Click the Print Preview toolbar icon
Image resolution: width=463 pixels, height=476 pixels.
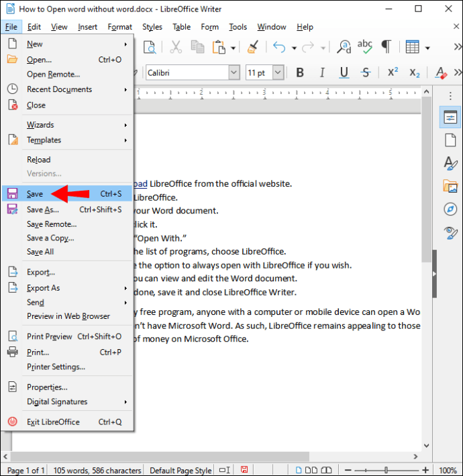tap(150, 47)
